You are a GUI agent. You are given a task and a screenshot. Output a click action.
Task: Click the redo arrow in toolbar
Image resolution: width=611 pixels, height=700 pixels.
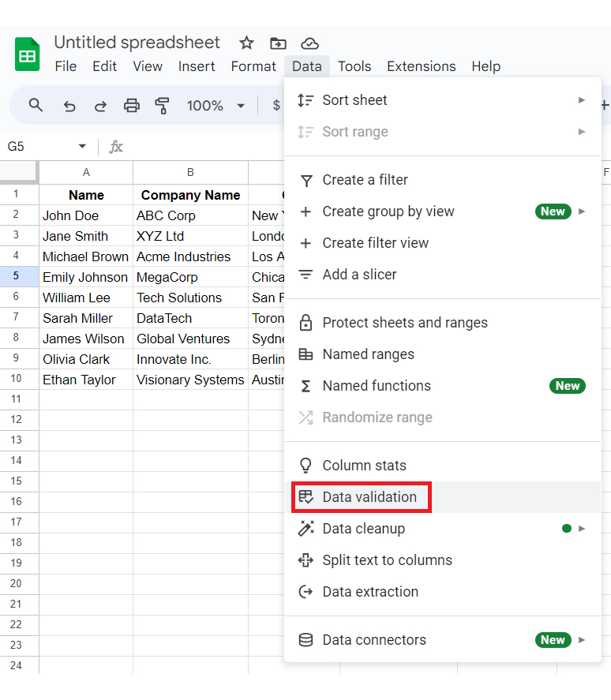coord(100,106)
